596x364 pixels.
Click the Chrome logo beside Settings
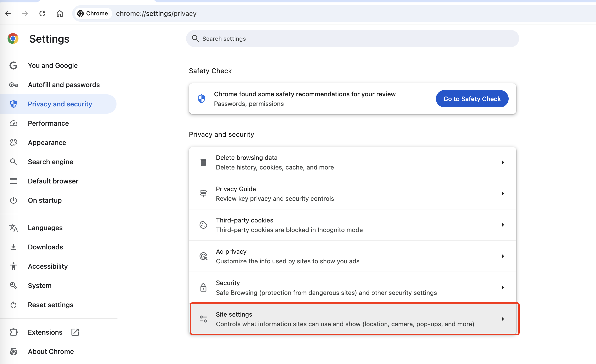(x=13, y=39)
